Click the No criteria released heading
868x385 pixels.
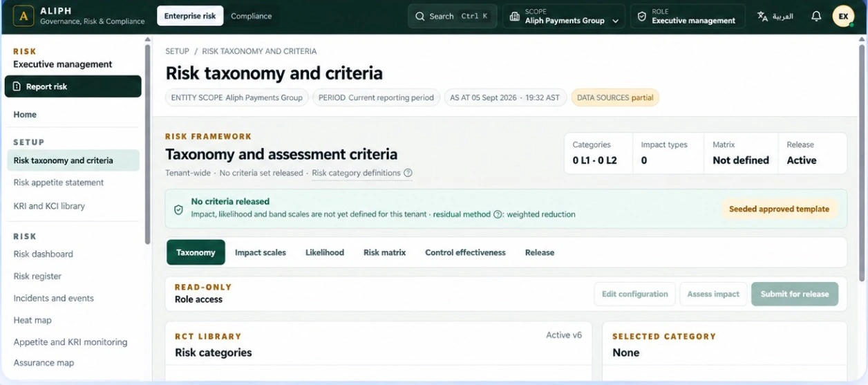230,202
